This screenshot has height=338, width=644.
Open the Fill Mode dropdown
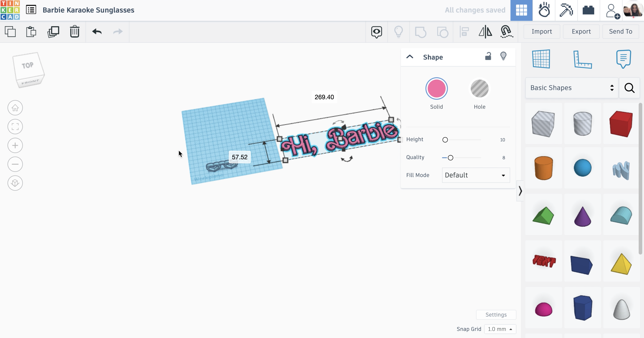[x=475, y=175]
